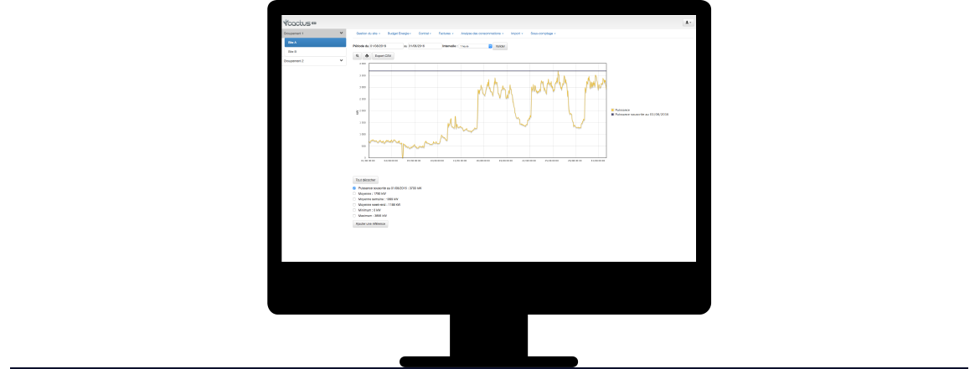
Task: Select Site B in the sidebar
Action: (x=315, y=51)
